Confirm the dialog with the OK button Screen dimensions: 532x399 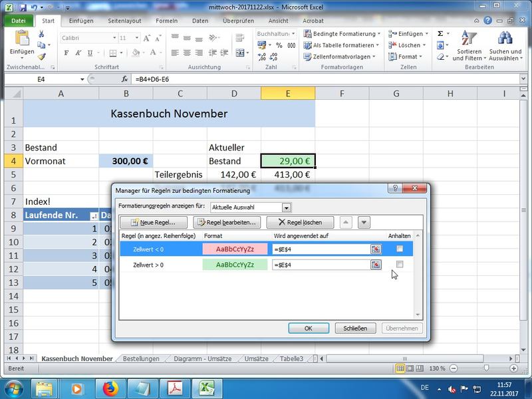(x=308, y=328)
